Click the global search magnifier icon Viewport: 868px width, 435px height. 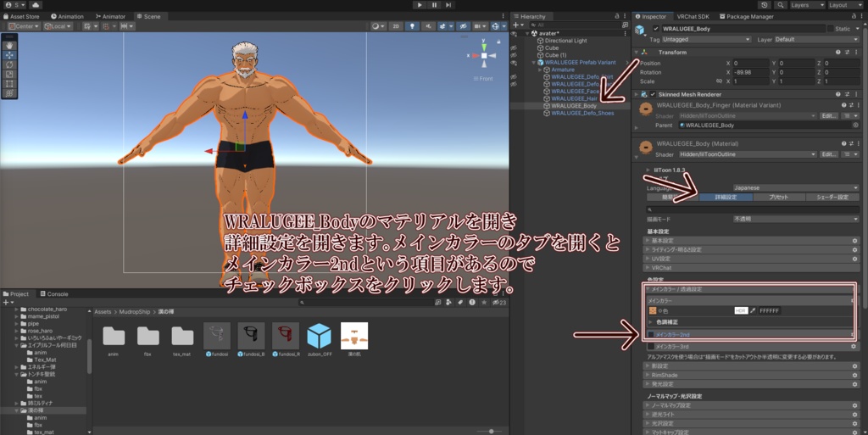[780, 5]
